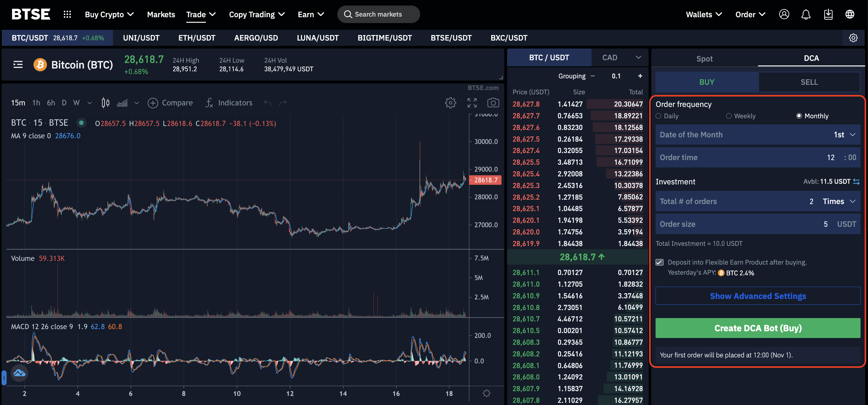868x405 pixels.
Task: Select the area chart style icon
Action: click(122, 103)
